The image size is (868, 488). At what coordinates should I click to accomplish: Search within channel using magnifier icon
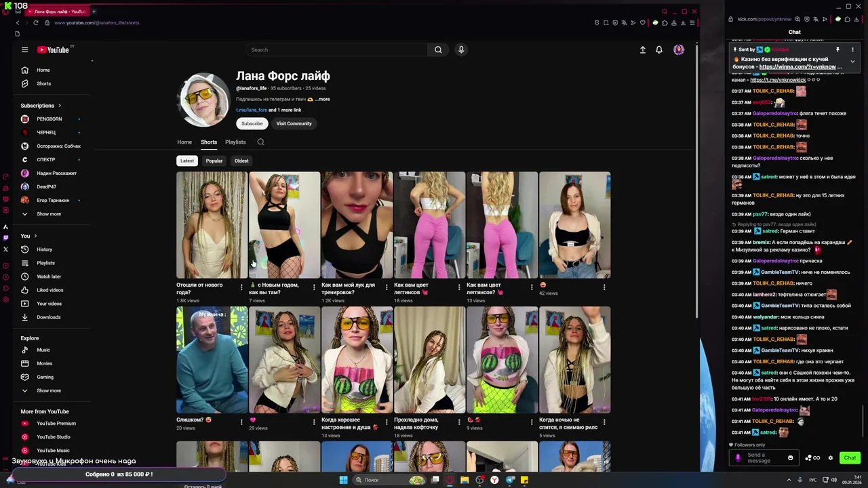click(x=260, y=142)
